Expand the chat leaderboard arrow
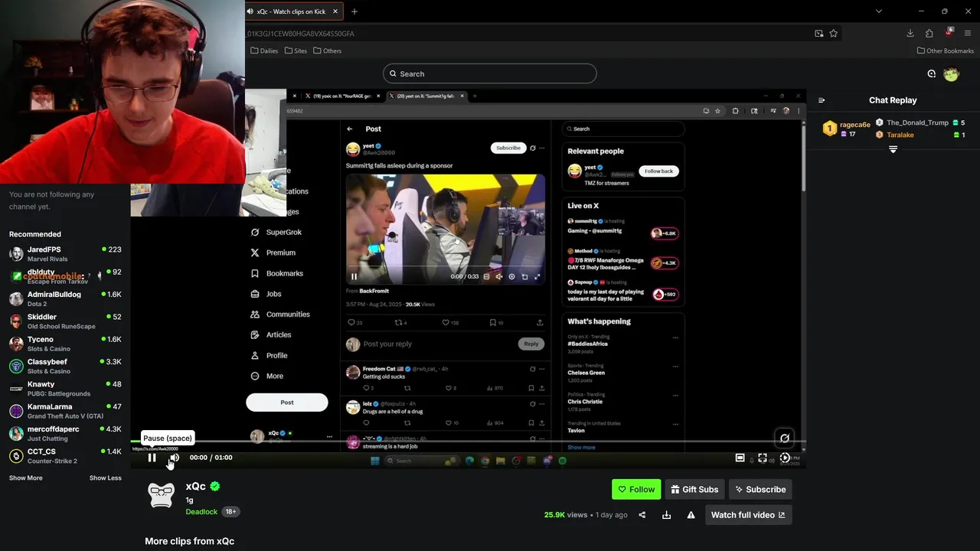 coord(893,149)
